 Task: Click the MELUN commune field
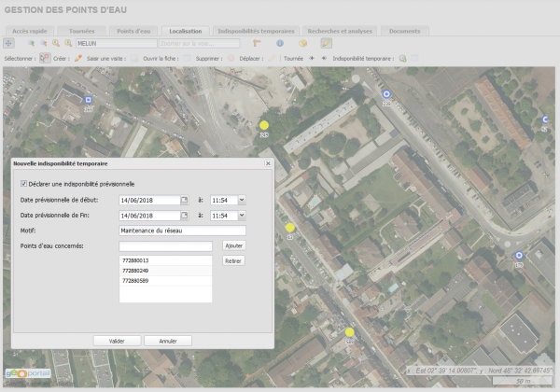115,43
